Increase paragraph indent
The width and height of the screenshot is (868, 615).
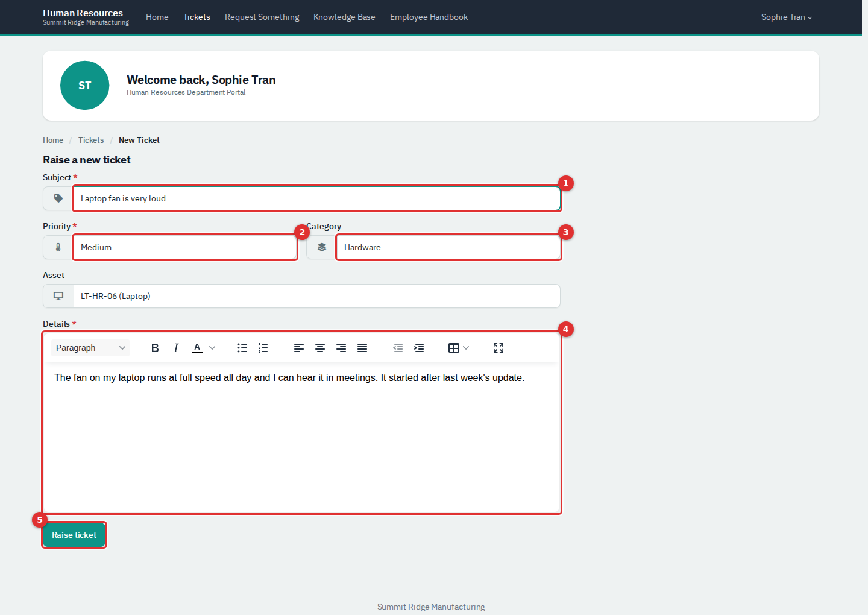(x=419, y=348)
